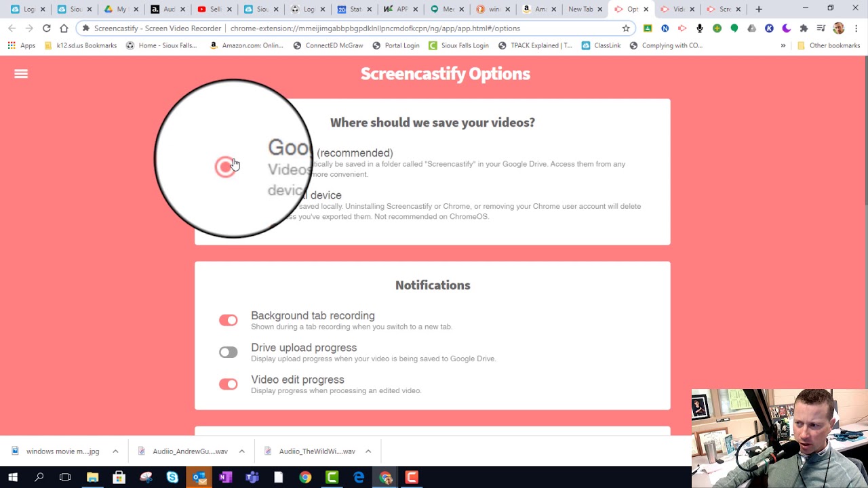Open the hamburger menu on Screencastify Options

21,74
